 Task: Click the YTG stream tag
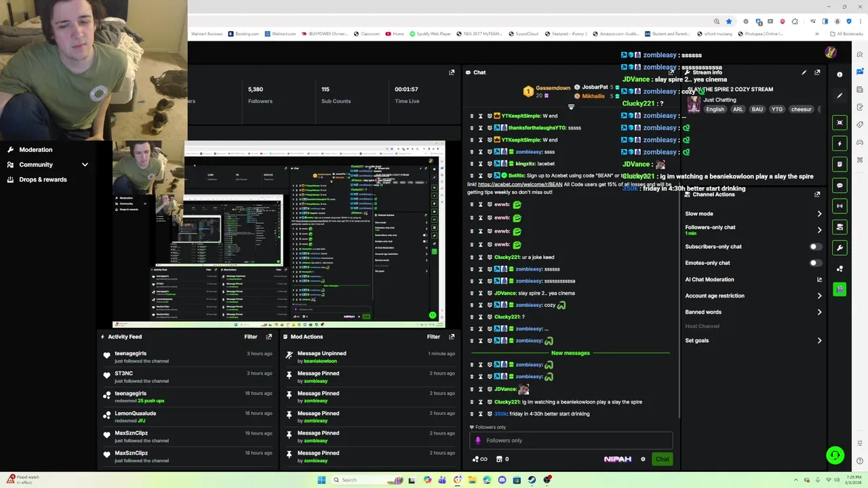(777, 109)
